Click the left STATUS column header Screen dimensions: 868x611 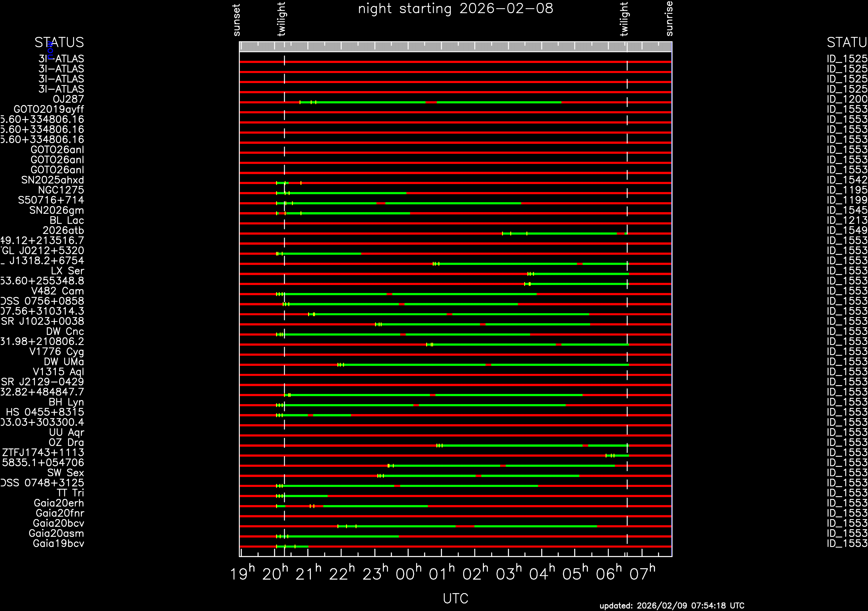(59, 42)
